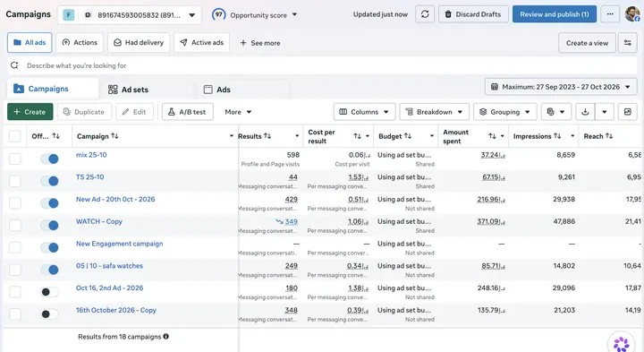
Task: Open the ad account selector dropdown
Action: (x=130, y=15)
